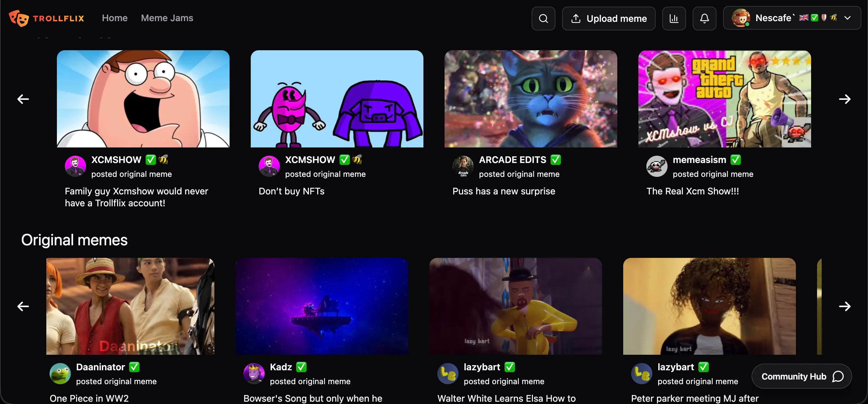Click the ARCADE EDITS avatar

[x=463, y=166]
